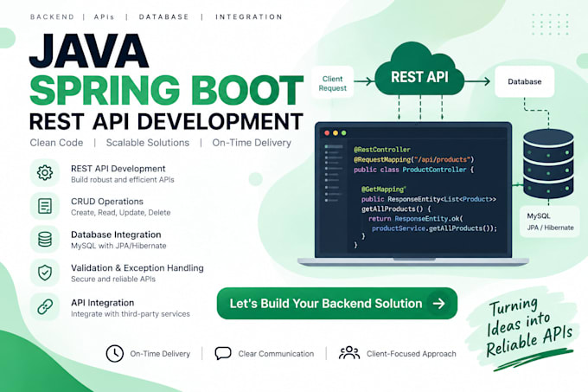
Task: Click Build robust and efficient APIs text
Action: click(x=123, y=180)
